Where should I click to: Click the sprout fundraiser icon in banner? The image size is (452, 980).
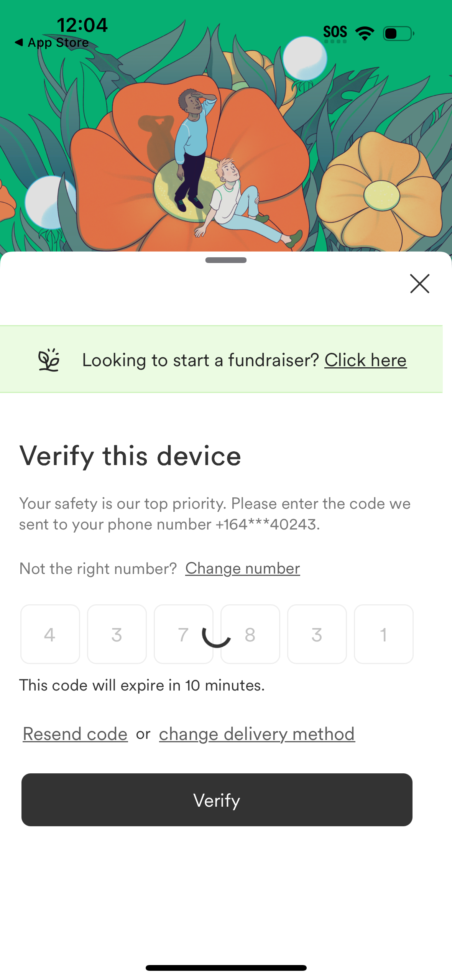[49, 360]
